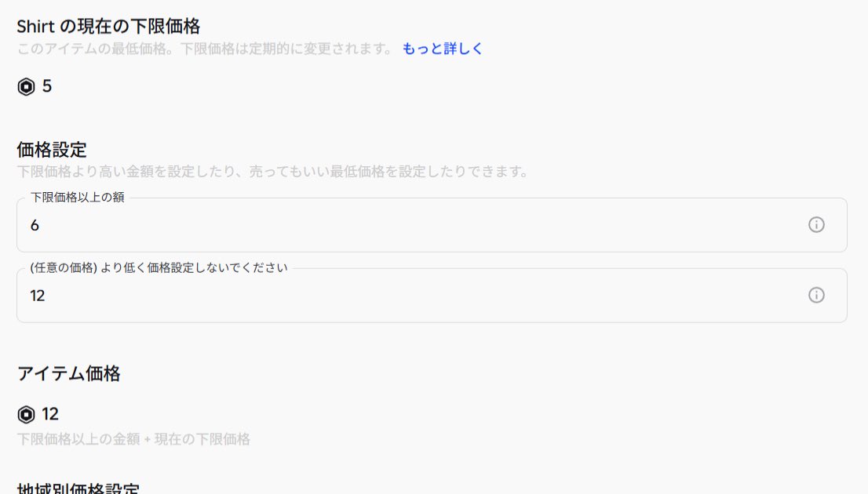Viewport: 868px width, 494px height.
Task: Select the Shirt の現在の下限価格 heading
Action: 108,26
